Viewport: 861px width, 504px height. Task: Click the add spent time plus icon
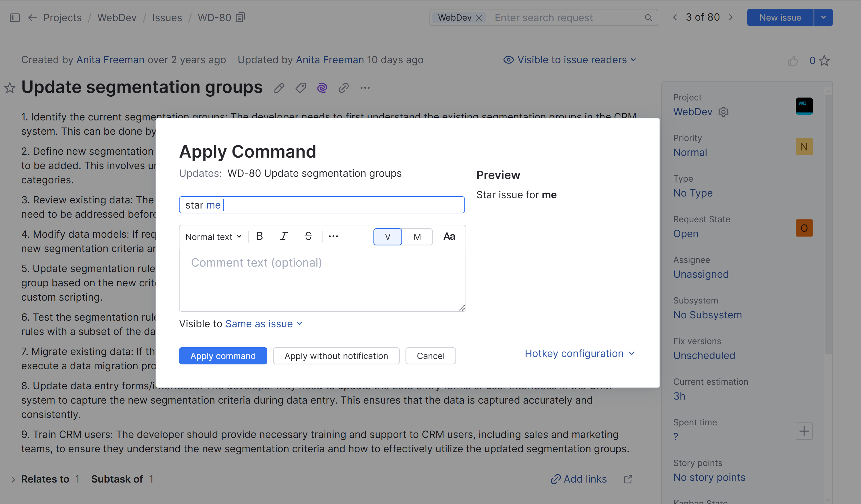tap(804, 431)
